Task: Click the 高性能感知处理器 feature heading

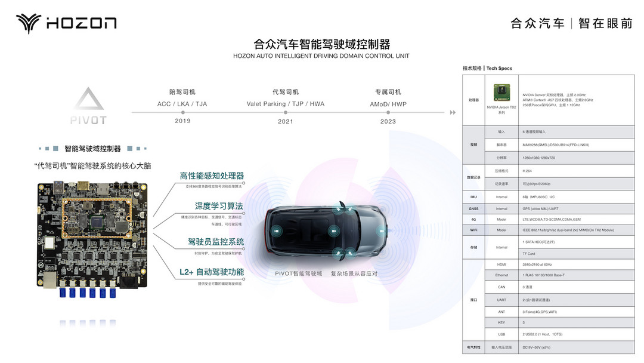Action: 212,176
